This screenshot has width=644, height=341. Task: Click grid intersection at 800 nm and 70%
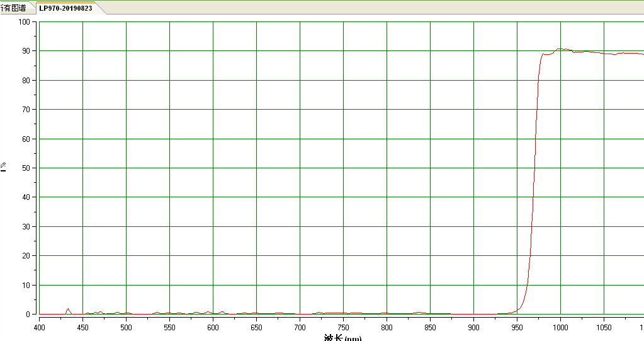click(x=387, y=110)
